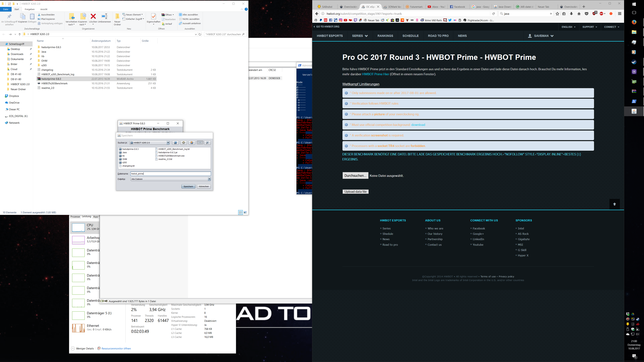Click Firefox home icon
This screenshot has height=362, width=644.
(x=579, y=14)
